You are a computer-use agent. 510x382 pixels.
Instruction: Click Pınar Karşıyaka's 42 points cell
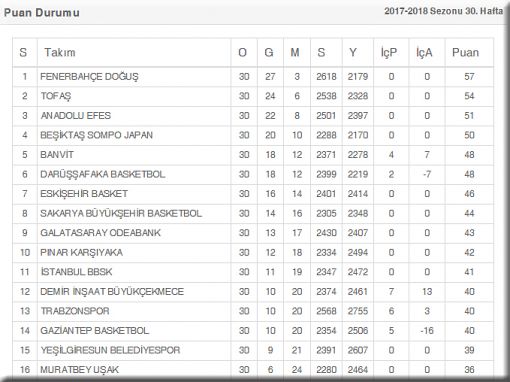(x=469, y=252)
